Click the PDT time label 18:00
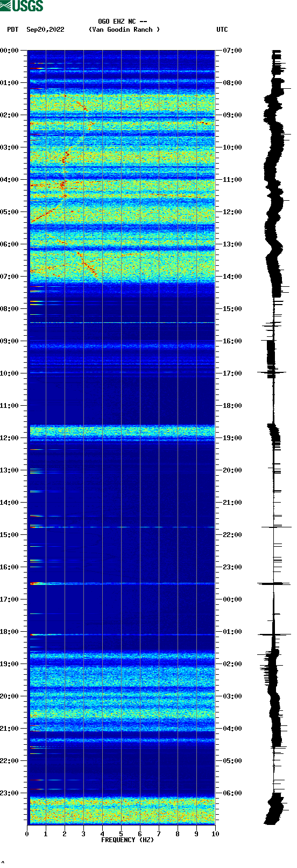This screenshot has width=297, height=868. click(x=9, y=632)
